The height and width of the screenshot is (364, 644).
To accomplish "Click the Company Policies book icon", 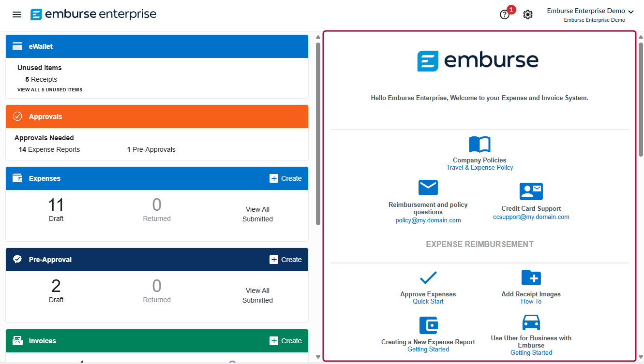I will [x=479, y=145].
